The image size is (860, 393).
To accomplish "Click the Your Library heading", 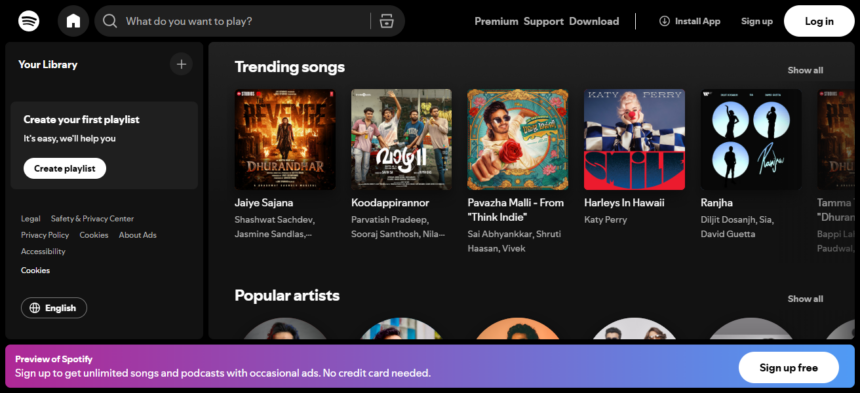I will tap(48, 64).
